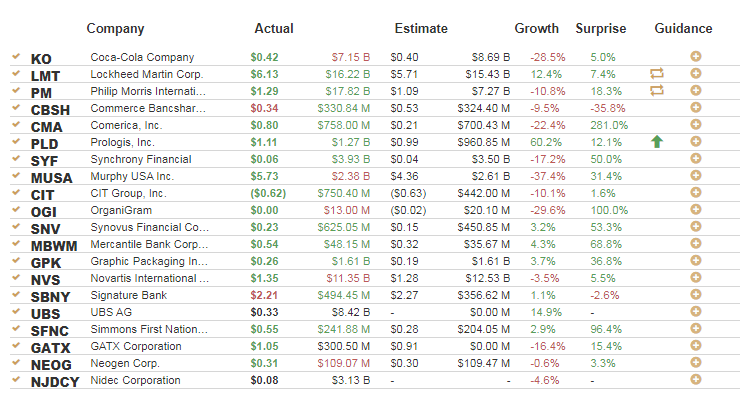Expand the OrganiGram row with plus button
This screenshot has width=747, height=399.
[x=696, y=209]
